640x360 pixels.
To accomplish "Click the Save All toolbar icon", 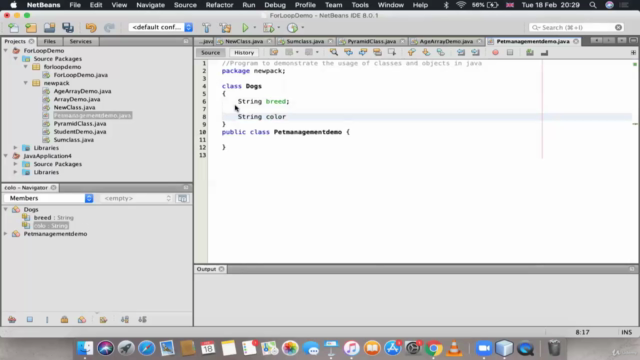I will (x=68, y=28).
